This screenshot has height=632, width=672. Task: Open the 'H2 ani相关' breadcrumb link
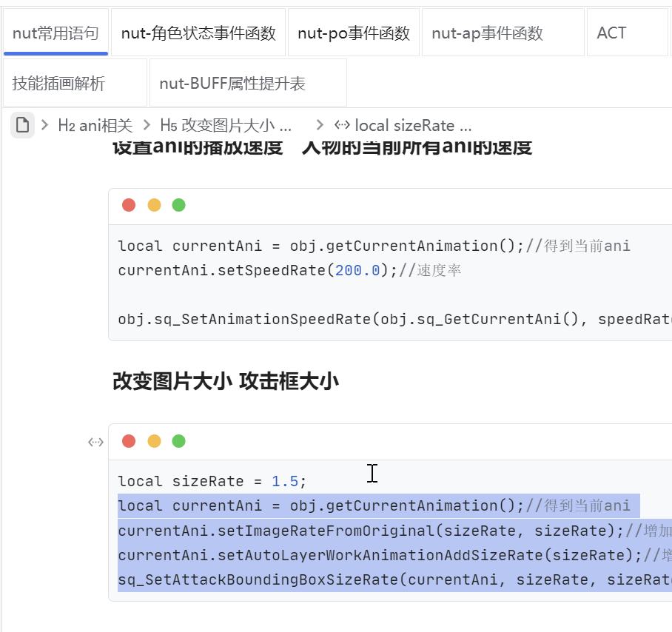(x=95, y=125)
